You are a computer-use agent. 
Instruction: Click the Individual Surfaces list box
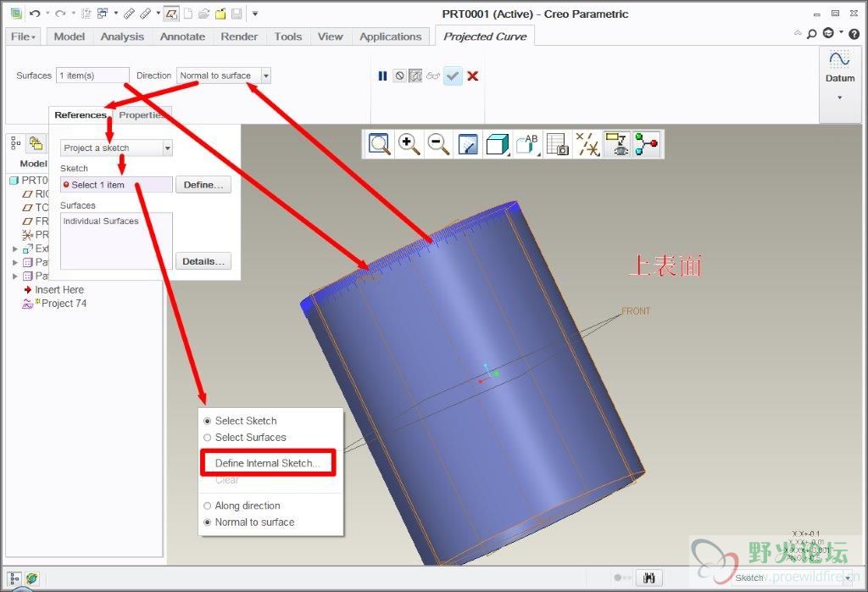pyautogui.click(x=116, y=241)
